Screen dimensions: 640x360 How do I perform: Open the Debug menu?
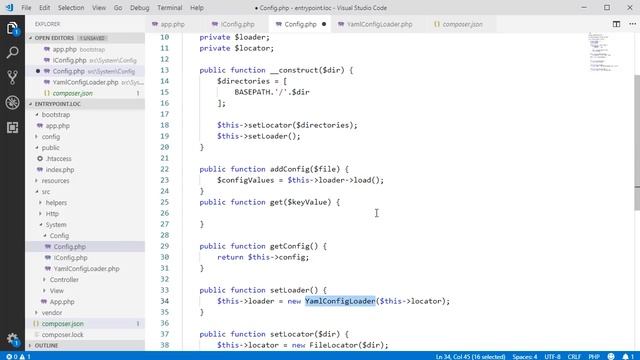point(140,8)
